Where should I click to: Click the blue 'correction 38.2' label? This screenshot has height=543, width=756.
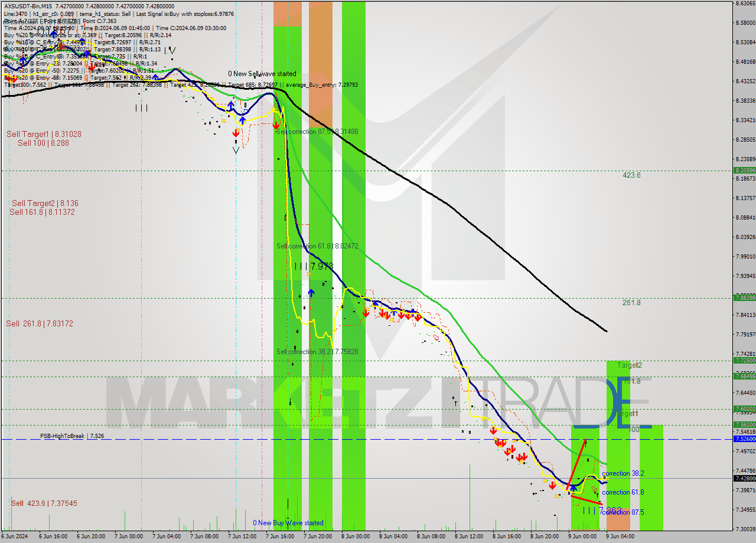point(623,473)
